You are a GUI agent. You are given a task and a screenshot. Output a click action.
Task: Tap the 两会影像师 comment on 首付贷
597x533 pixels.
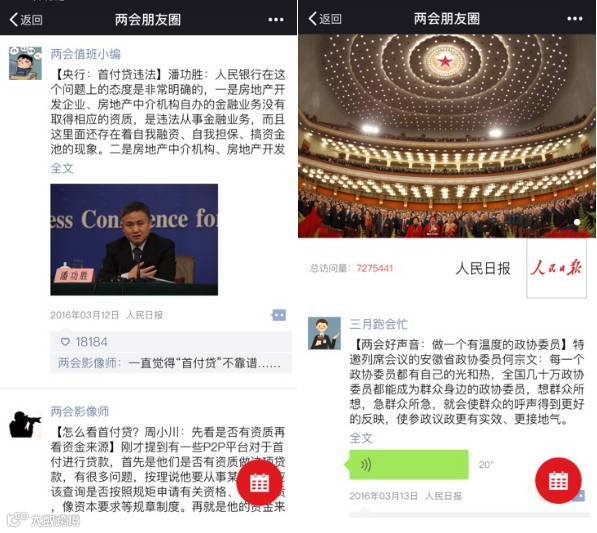169,363
